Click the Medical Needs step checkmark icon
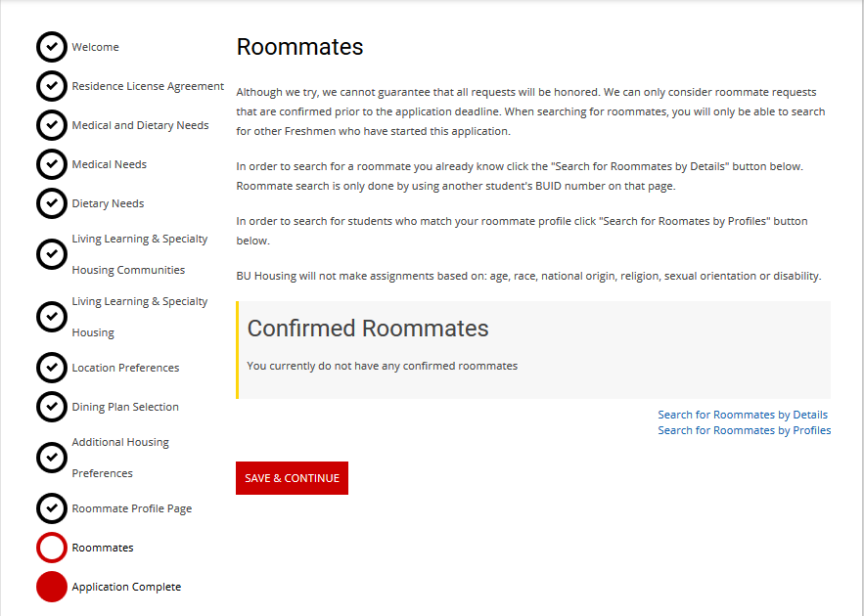This screenshot has height=616, width=864. tap(52, 164)
